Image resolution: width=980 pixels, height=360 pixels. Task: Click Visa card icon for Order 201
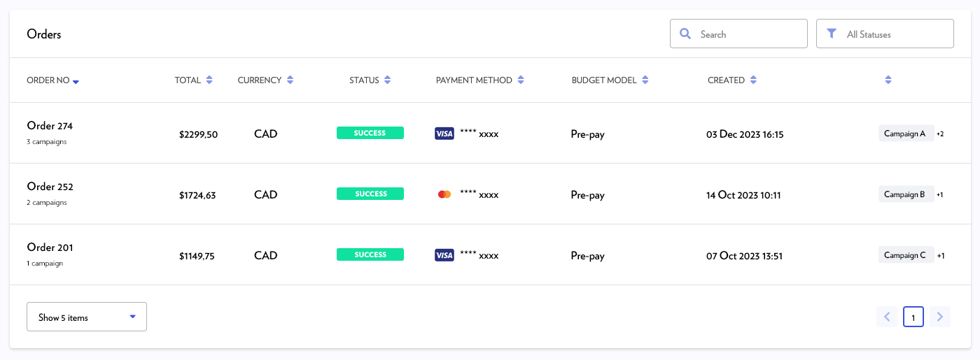pyautogui.click(x=444, y=255)
